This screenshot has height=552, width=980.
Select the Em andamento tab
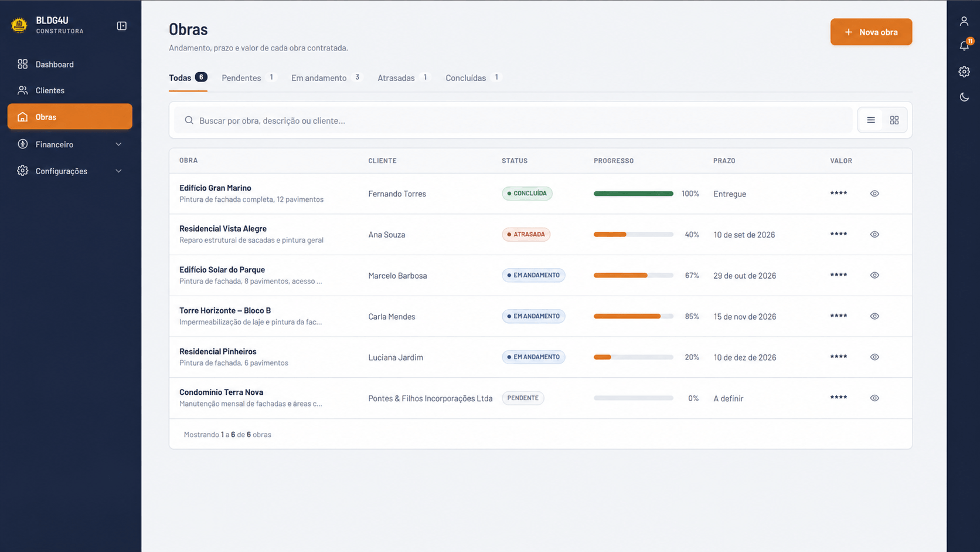(326, 78)
